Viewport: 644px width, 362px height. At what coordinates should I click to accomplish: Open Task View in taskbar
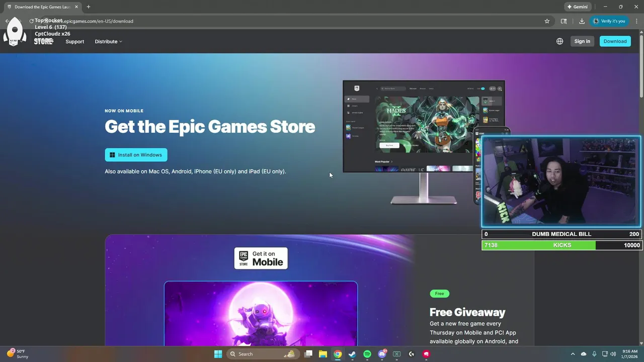click(308, 354)
